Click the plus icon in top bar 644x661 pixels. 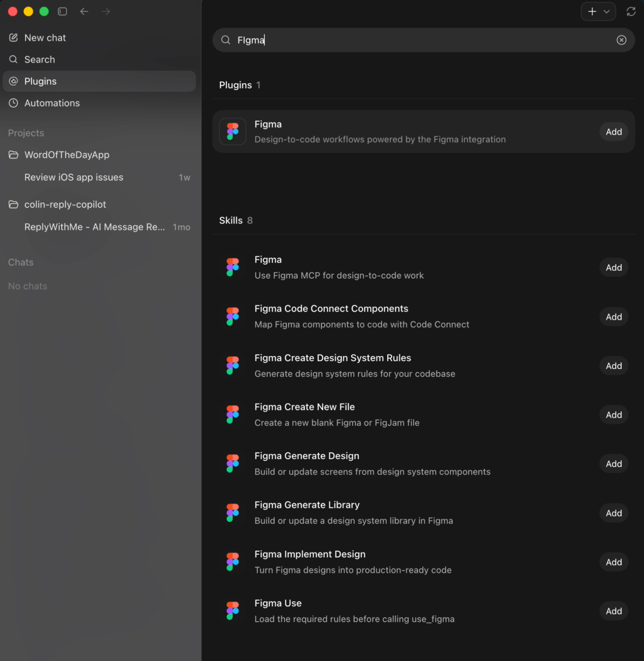(x=592, y=12)
